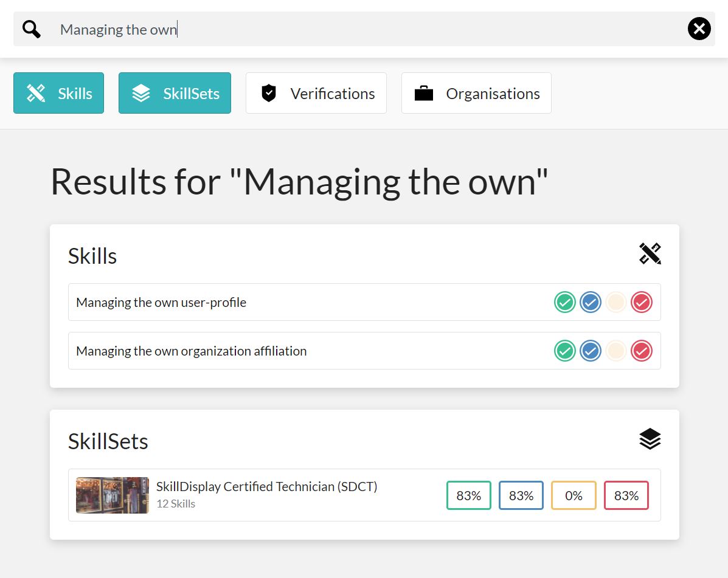
Task: Click red check badge for user-profile skill
Action: [x=642, y=303]
